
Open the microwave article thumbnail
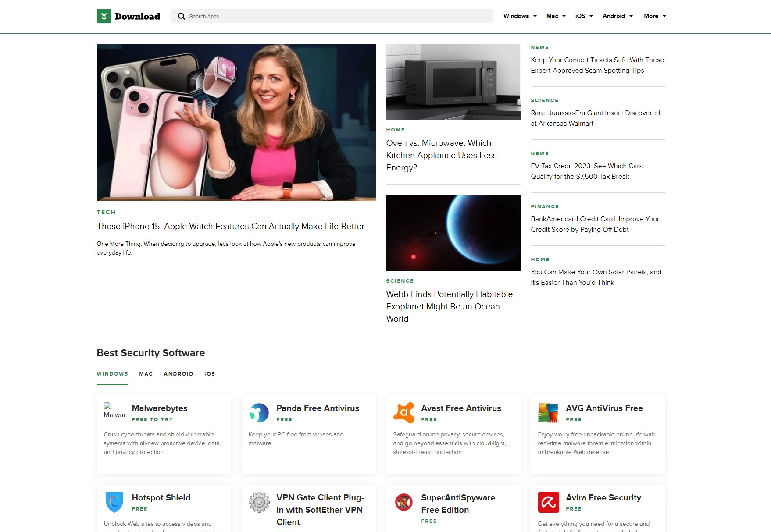[x=453, y=82]
